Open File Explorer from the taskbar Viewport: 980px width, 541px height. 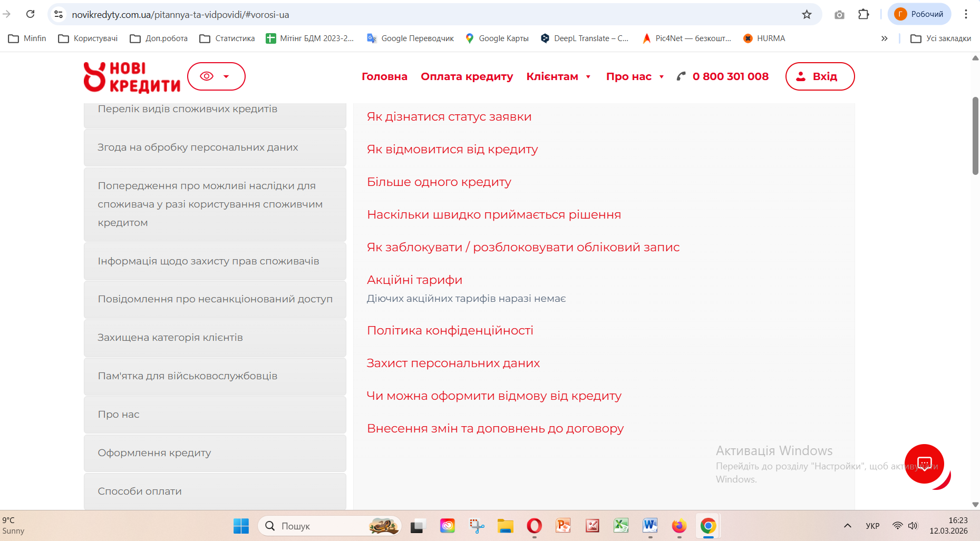click(x=505, y=526)
